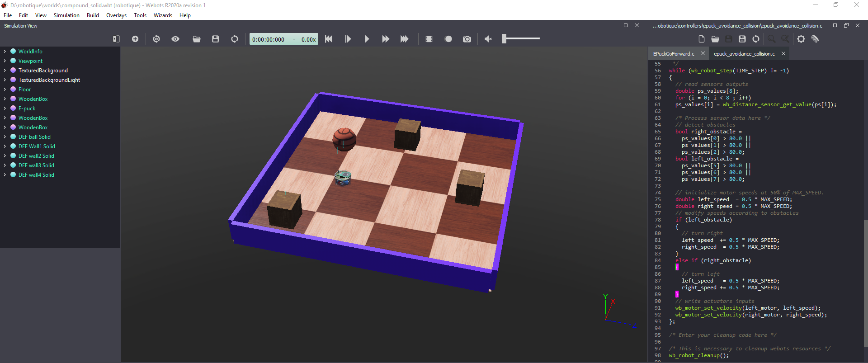Expand the DEF ball Solid node
This screenshot has width=868, height=363.
pyautogui.click(x=5, y=137)
